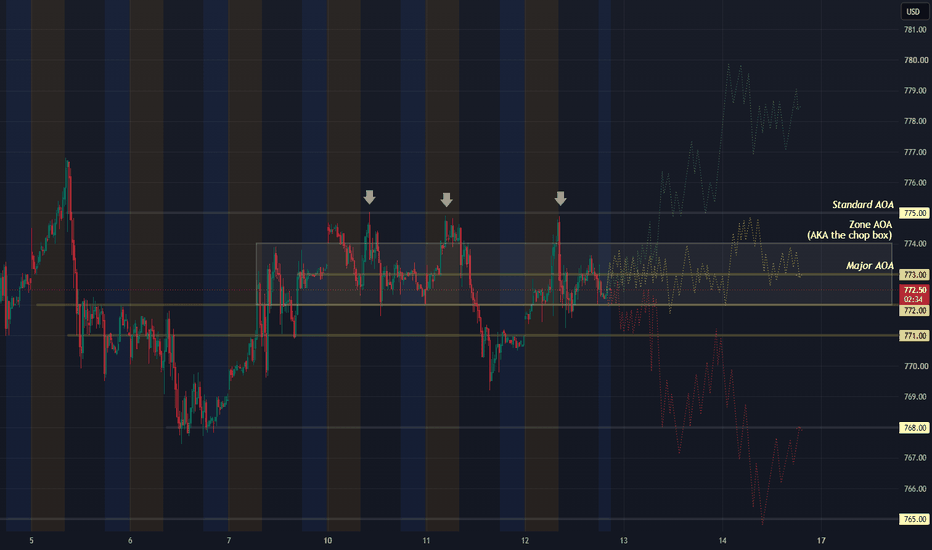932x550 pixels.
Task: Click the third down arrow marker
Action: [561, 199]
